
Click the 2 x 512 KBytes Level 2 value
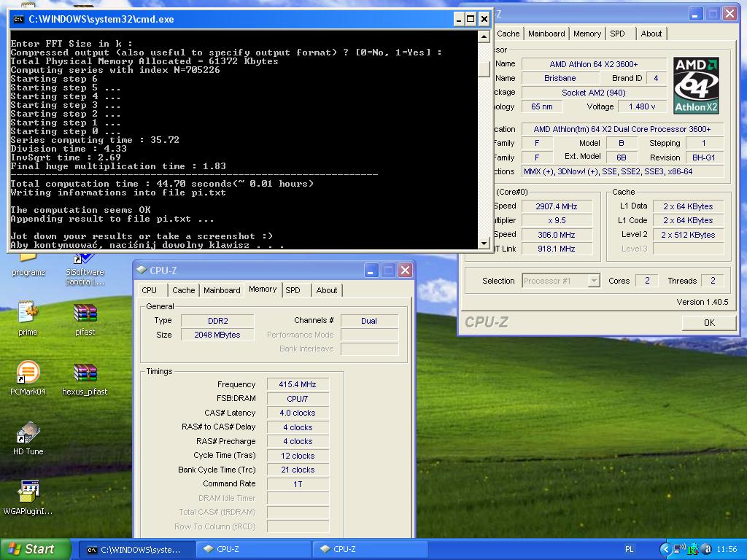tap(688, 235)
